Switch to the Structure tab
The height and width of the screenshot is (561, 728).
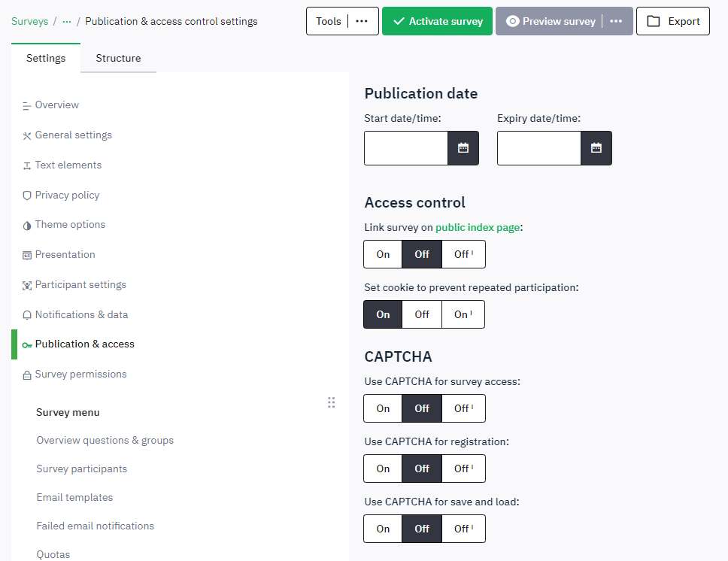click(x=118, y=58)
